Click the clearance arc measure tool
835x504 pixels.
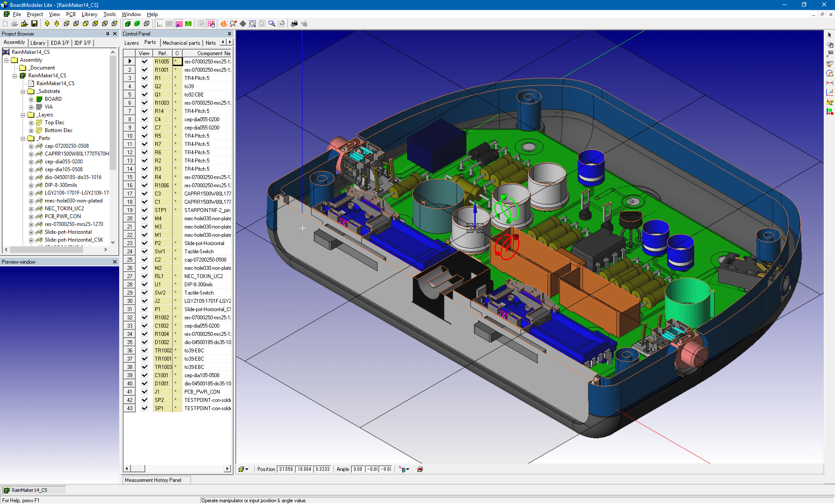(x=829, y=73)
